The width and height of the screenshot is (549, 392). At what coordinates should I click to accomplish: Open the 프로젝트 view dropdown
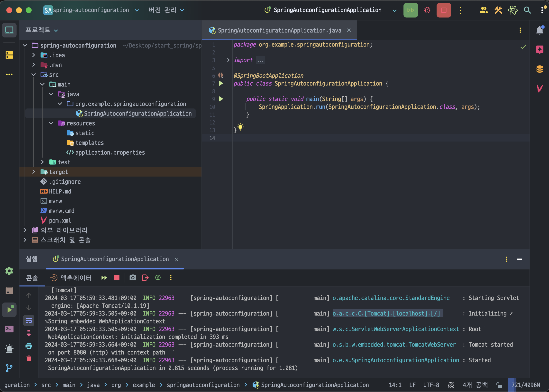click(x=42, y=30)
